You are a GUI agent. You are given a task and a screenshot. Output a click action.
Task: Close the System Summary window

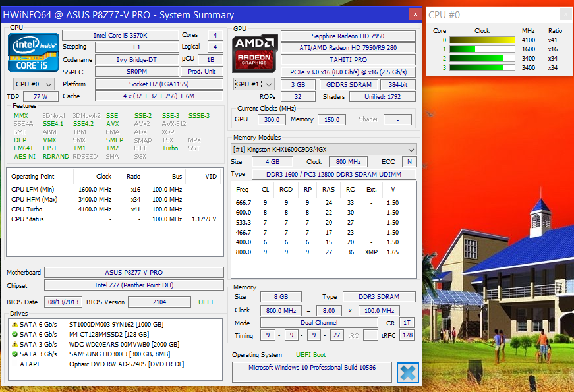415,14
